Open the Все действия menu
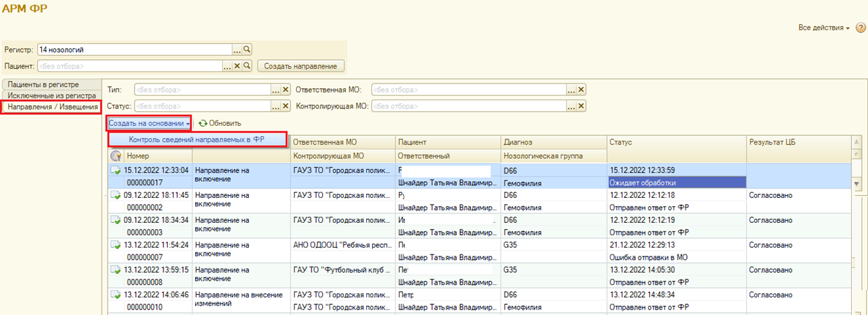The image size is (868, 315). click(824, 28)
